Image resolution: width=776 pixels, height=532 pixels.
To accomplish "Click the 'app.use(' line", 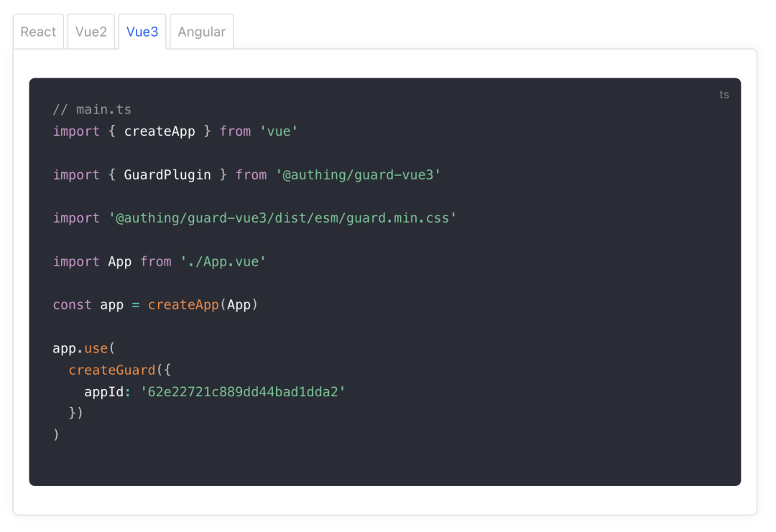I will tap(83, 348).
